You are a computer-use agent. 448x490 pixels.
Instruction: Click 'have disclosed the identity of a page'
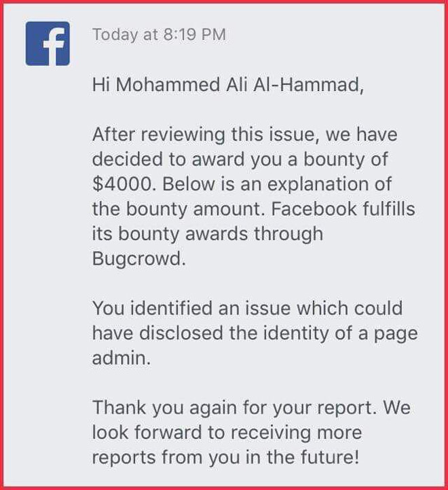click(255, 334)
